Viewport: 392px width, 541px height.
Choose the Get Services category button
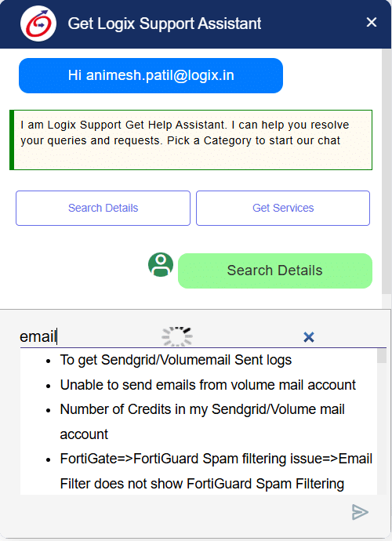[283, 208]
